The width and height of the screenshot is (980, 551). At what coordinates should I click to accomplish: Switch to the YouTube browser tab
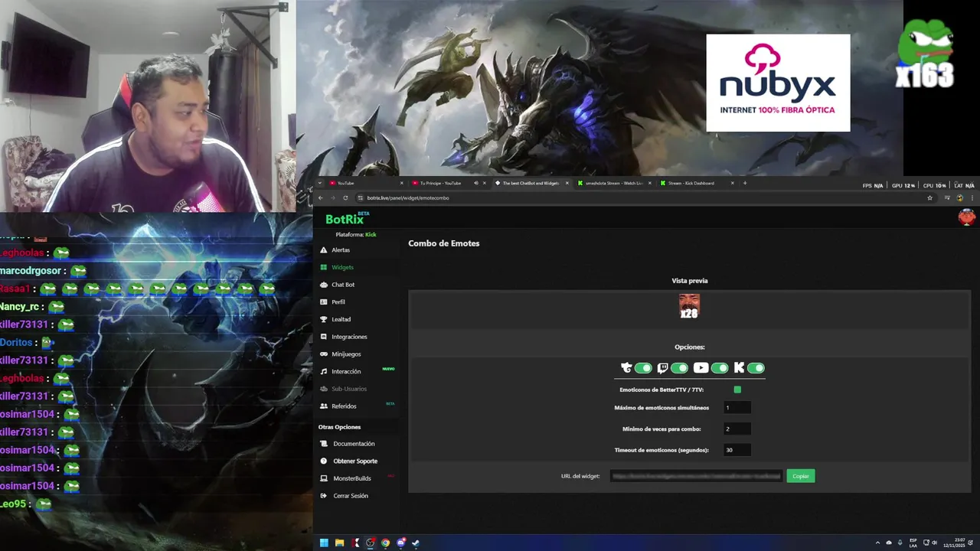coord(366,183)
